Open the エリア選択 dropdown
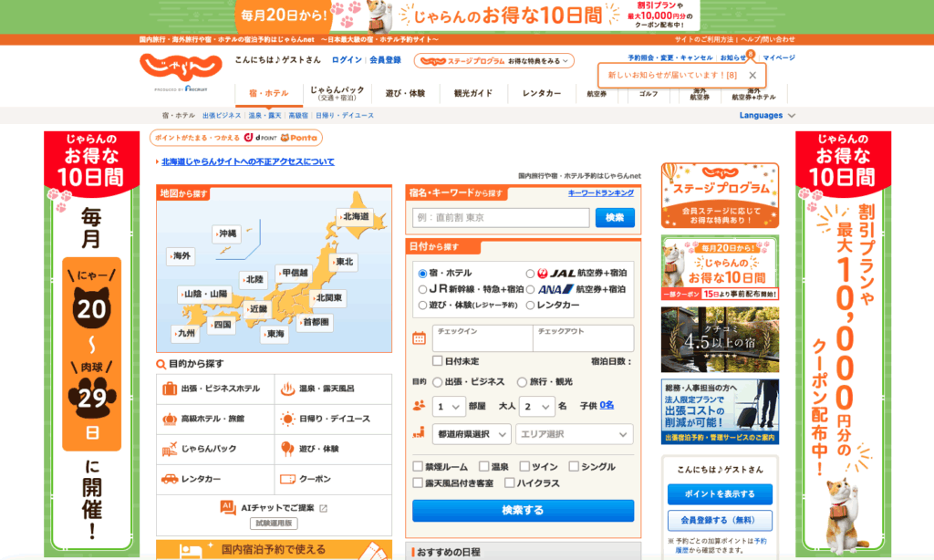The width and height of the screenshot is (934, 560). [575, 434]
